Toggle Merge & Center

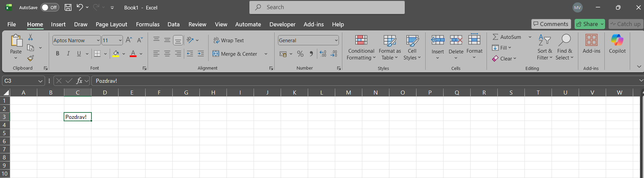(x=235, y=54)
